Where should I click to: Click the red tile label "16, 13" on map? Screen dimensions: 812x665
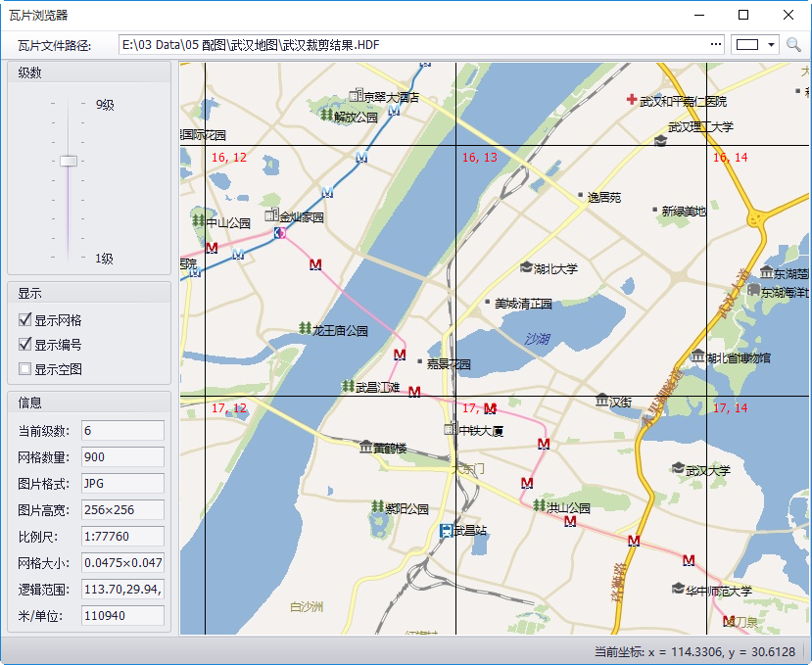pyautogui.click(x=479, y=158)
